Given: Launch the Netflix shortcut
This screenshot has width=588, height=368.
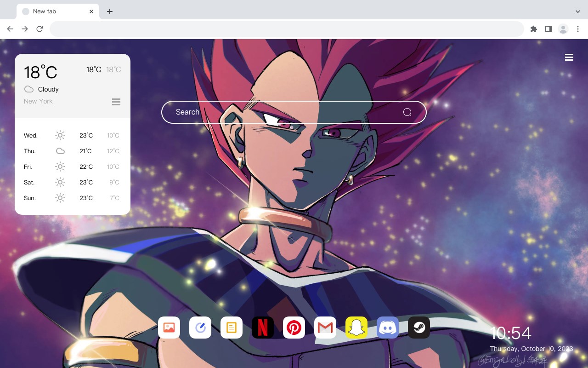Looking at the screenshot, I should click(x=263, y=328).
